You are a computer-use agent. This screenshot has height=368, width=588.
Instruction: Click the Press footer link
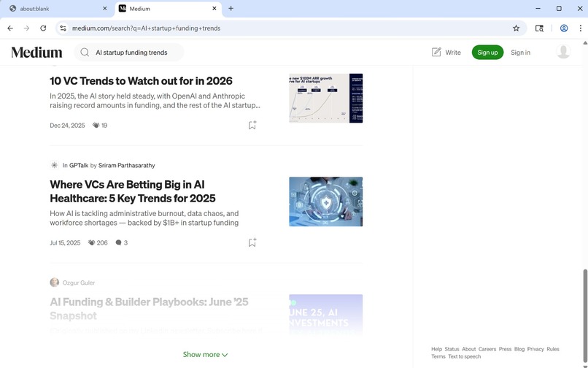(x=505, y=349)
